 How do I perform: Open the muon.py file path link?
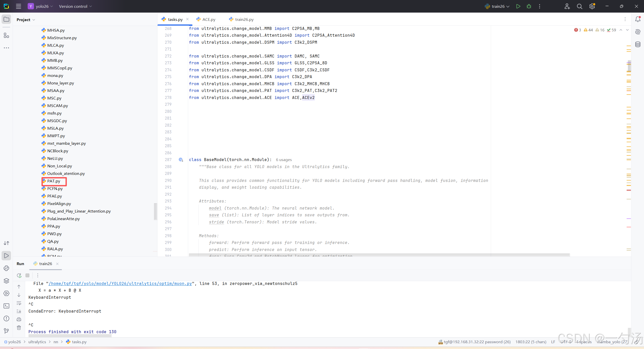120,283
